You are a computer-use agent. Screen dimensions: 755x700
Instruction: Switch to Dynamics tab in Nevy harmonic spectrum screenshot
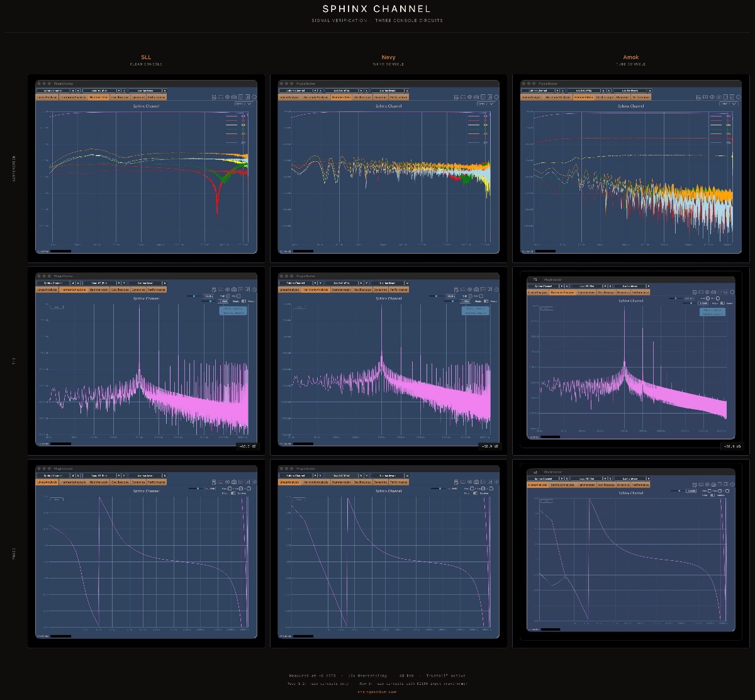click(x=381, y=290)
